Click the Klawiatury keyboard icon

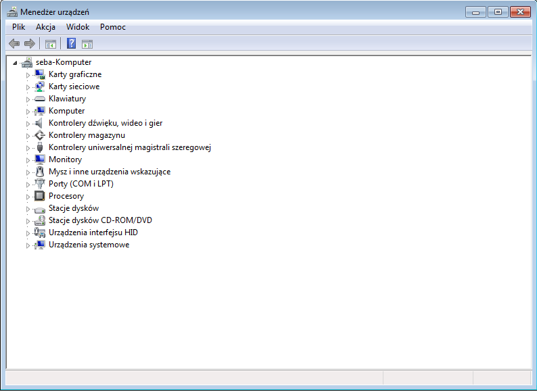(40, 99)
